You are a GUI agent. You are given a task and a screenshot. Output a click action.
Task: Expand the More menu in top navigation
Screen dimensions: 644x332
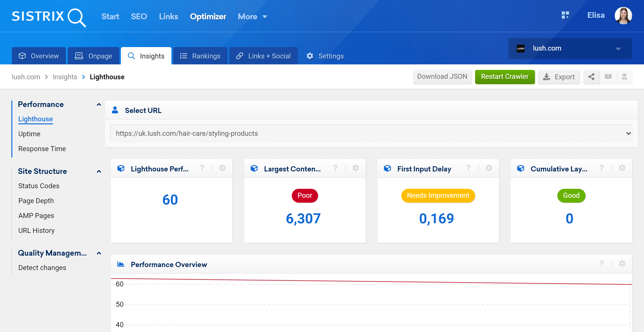pyautogui.click(x=252, y=17)
